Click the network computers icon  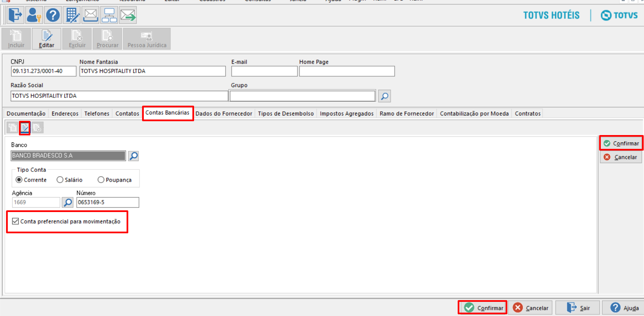click(x=109, y=15)
